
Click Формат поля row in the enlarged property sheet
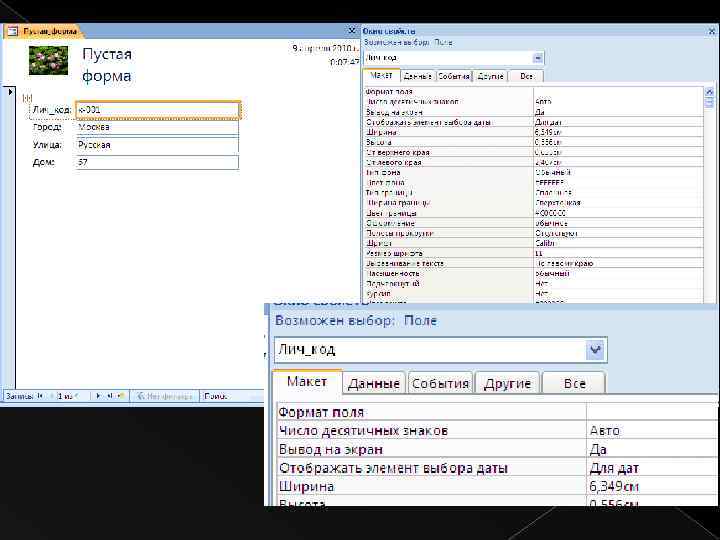497,412
